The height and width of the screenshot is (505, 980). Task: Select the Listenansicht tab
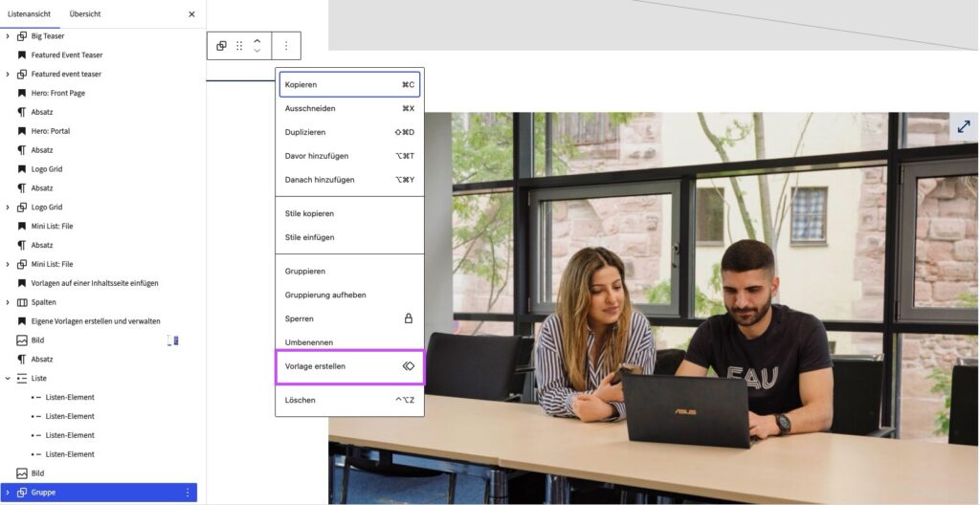(29, 14)
